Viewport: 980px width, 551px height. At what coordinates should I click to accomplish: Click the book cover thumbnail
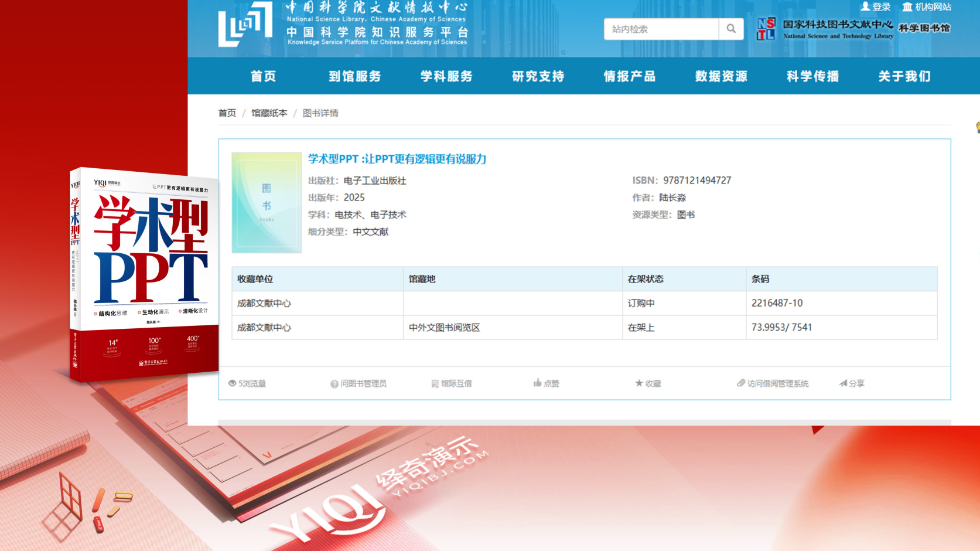(267, 202)
